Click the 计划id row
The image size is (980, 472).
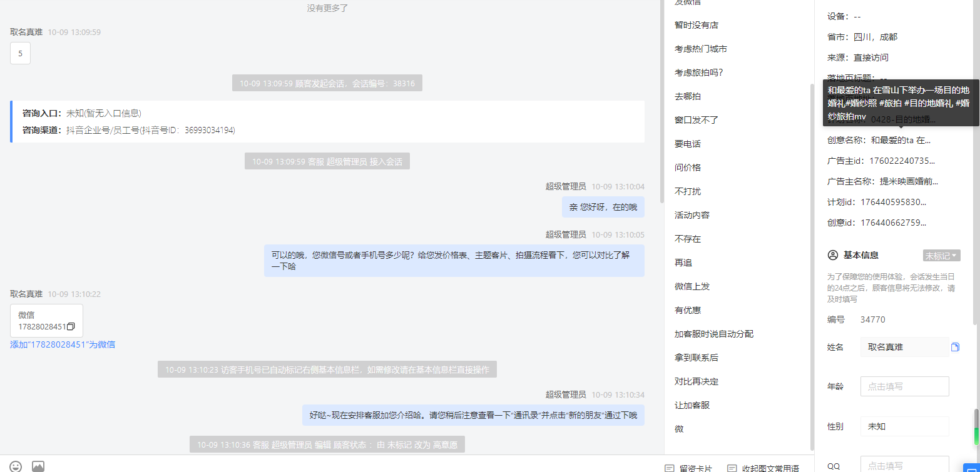[877, 202]
